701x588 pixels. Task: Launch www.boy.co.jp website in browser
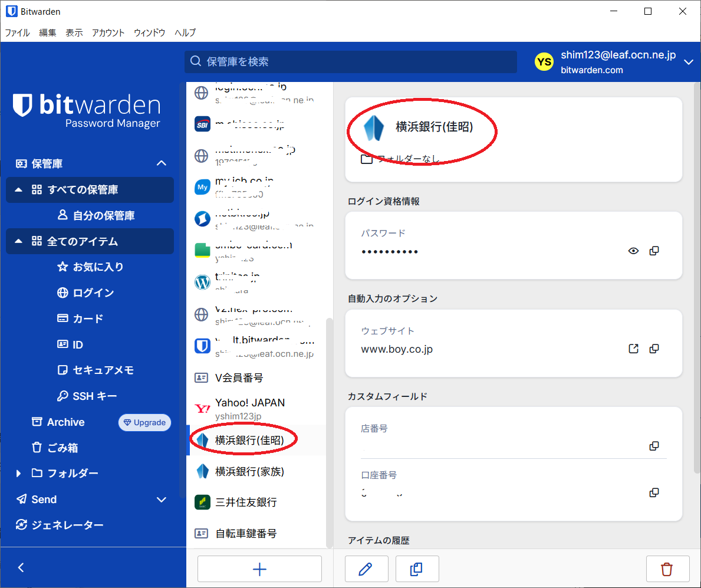(x=633, y=349)
